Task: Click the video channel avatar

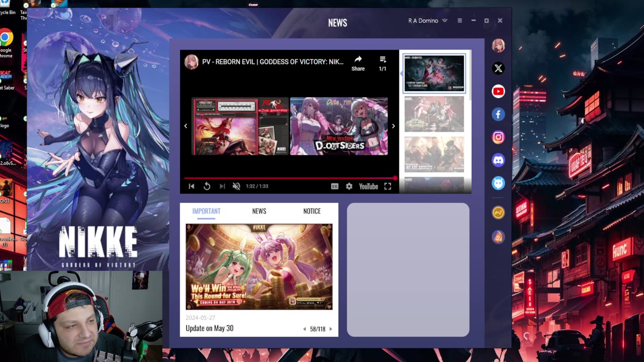Action: (191, 62)
